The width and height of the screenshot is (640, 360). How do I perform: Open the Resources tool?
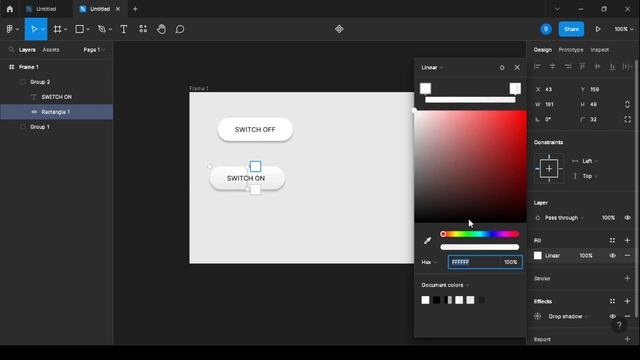tap(143, 29)
